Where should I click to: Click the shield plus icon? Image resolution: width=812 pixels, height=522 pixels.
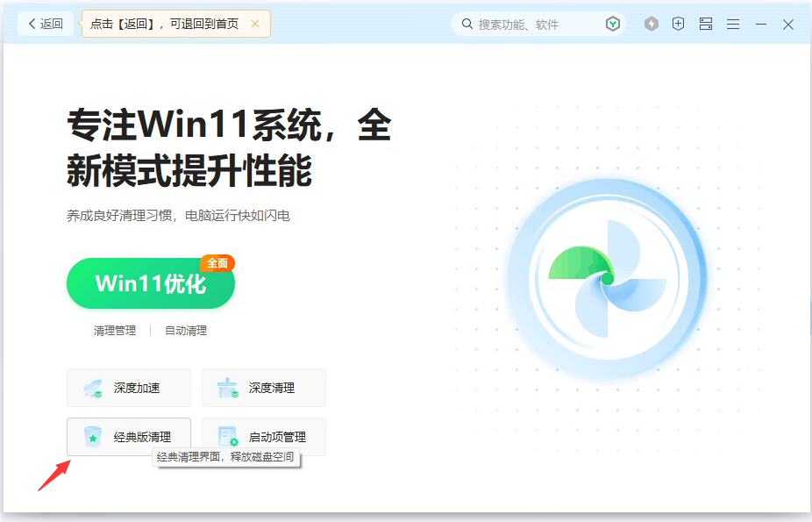tap(679, 24)
